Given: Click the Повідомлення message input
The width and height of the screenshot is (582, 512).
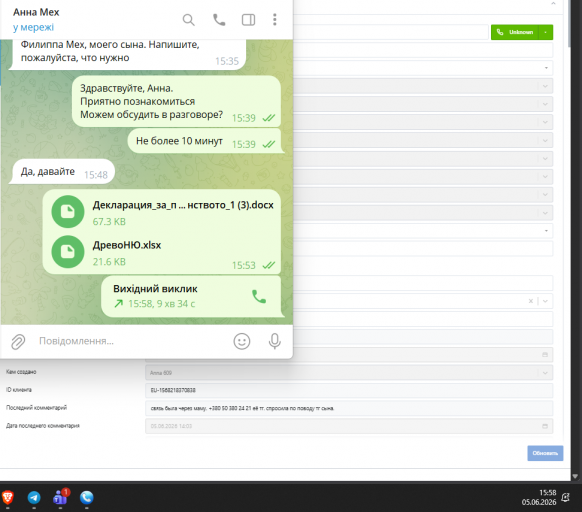Looking at the screenshot, I should [x=132, y=341].
